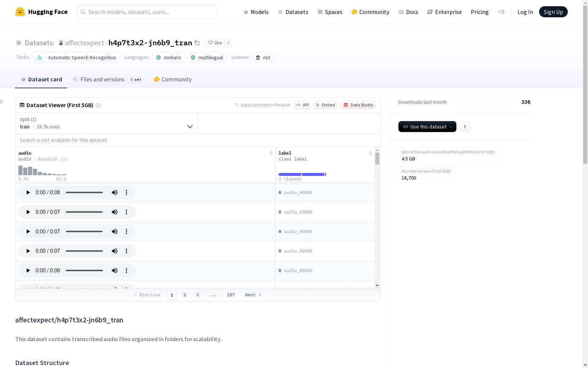Image resolution: width=588 pixels, height=368 pixels.
Task: Open Data Studio
Action: pos(358,105)
